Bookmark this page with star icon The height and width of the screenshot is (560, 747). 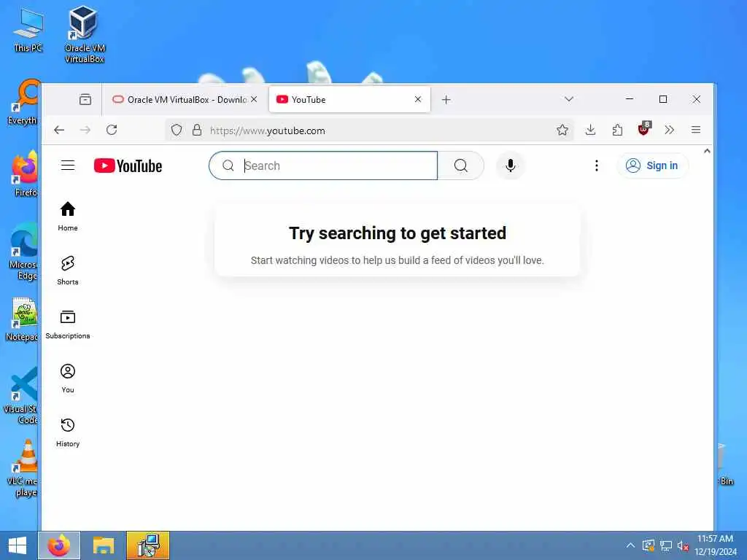[x=562, y=130]
